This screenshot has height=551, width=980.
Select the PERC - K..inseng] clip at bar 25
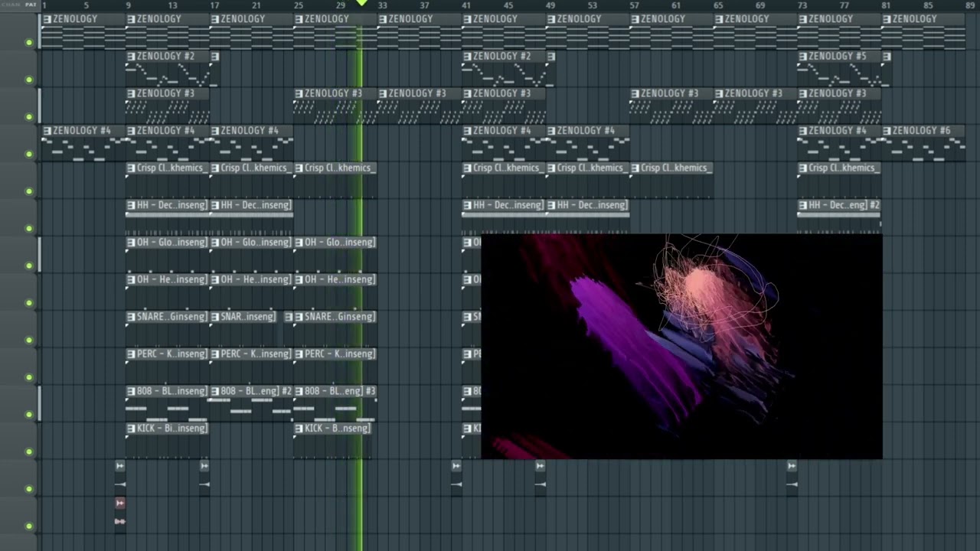(x=335, y=366)
